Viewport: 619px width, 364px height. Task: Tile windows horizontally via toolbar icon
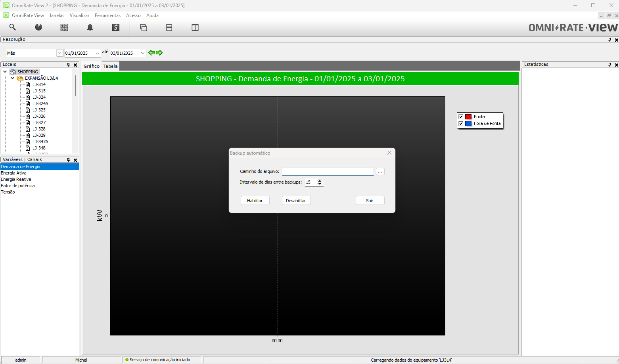pyautogui.click(x=169, y=27)
